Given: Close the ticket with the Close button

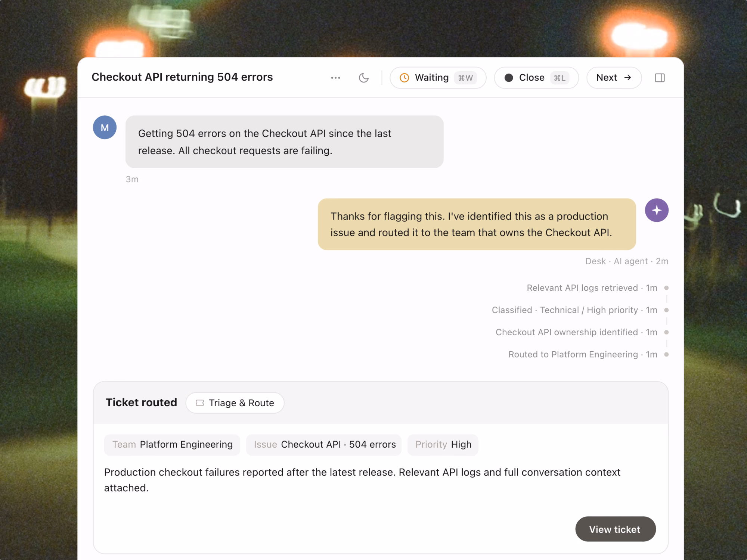Looking at the screenshot, I should pyautogui.click(x=536, y=78).
